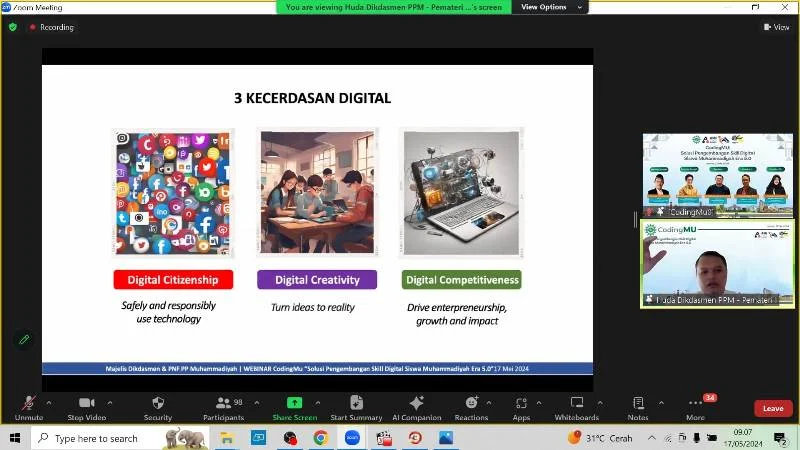
Task: Open share options caret beside Share Screen
Action: pos(318,403)
